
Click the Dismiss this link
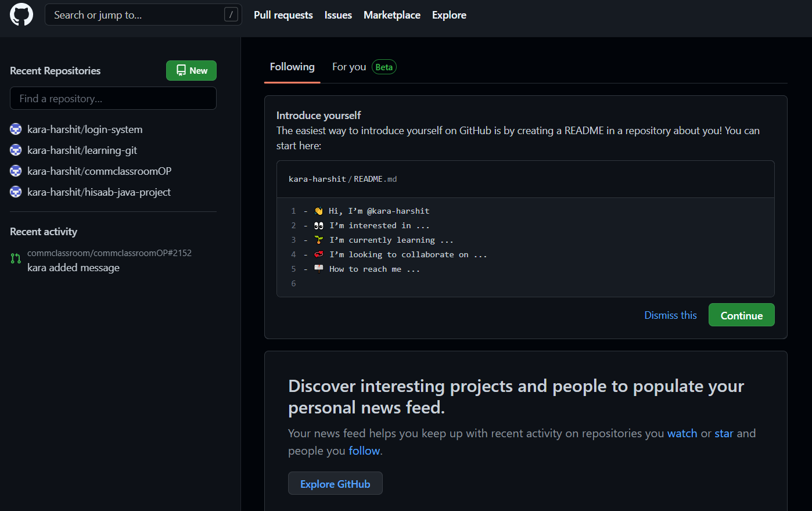[x=670, y=315]
